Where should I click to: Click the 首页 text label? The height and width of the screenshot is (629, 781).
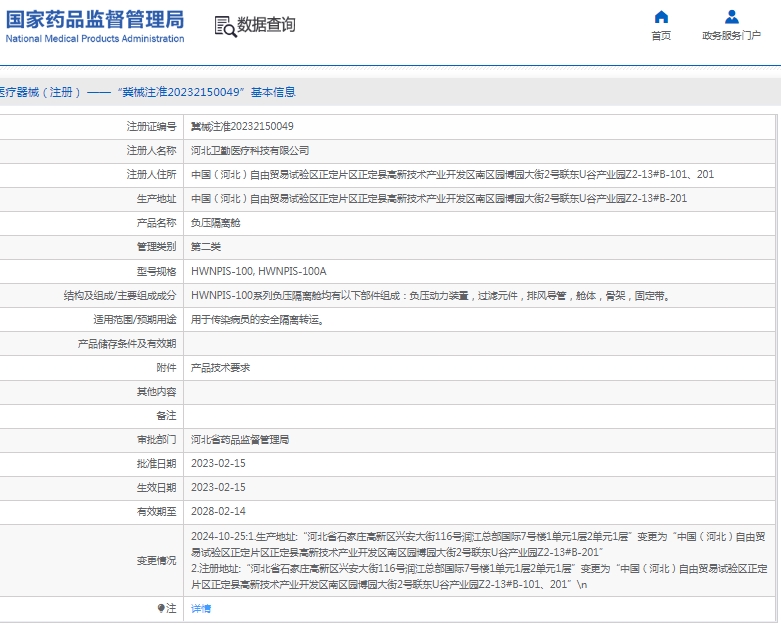click(x=661, y=35)
